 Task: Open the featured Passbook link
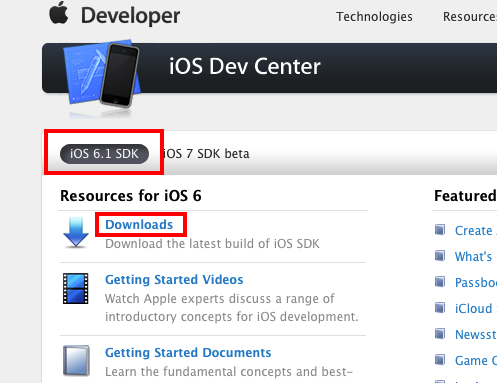[476, 283]
